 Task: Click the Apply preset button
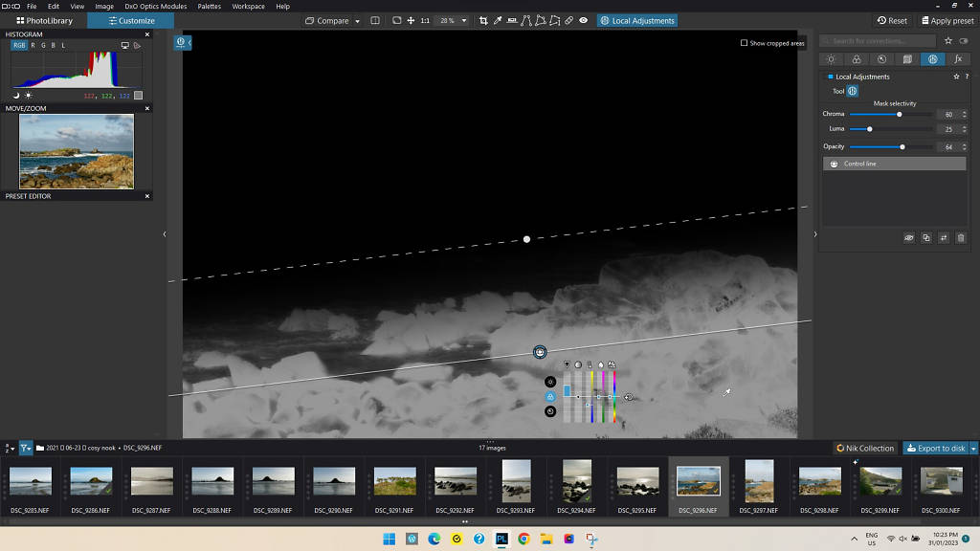point(947,20)
